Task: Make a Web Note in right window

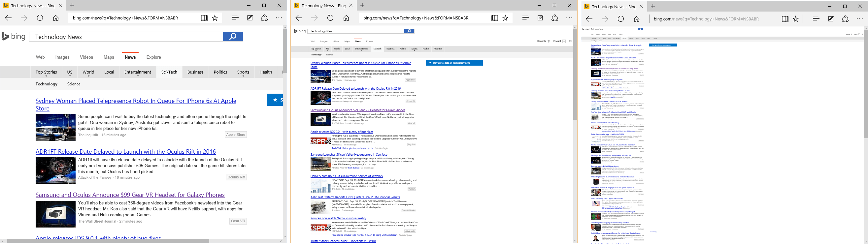Action: tap(831, 19)
